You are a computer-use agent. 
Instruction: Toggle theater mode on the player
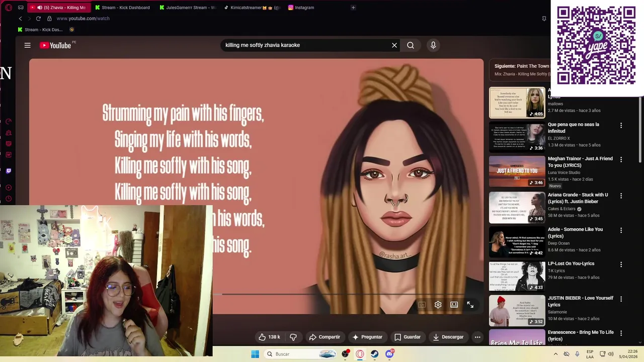(x=454, y=305)
